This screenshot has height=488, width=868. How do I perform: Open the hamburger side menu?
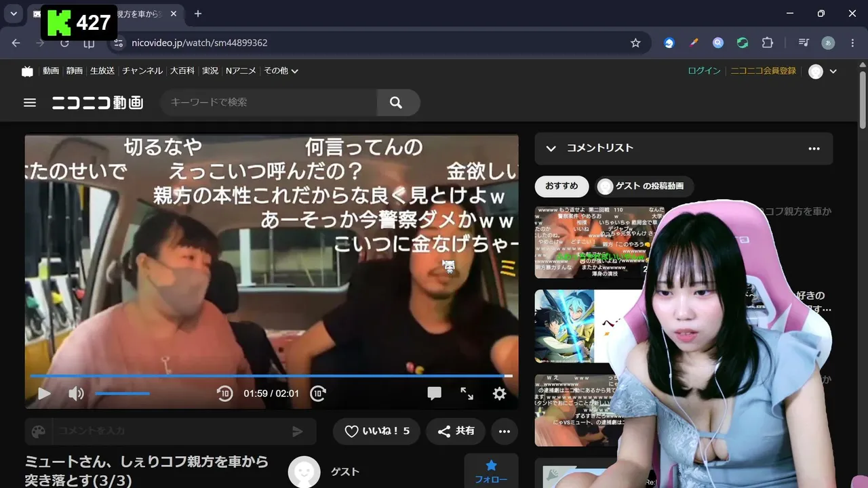click(30, 102)
